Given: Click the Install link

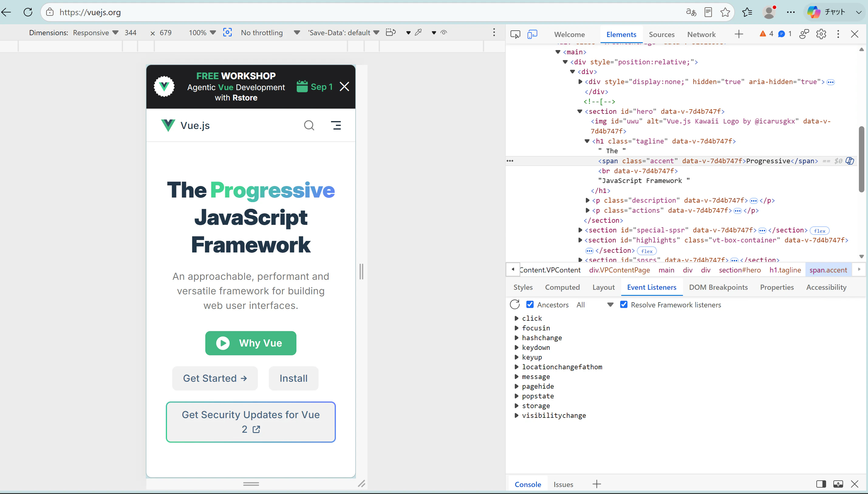Looking at the screenshot, I should tap(293, 378).
